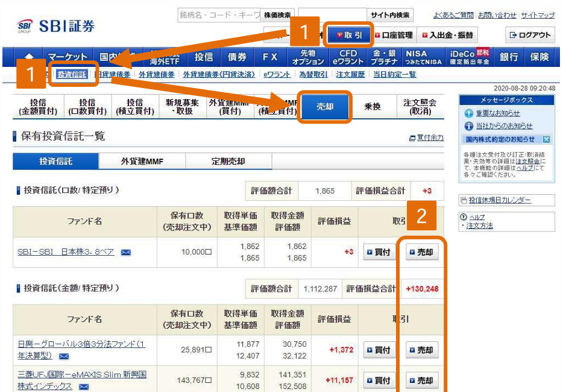This screenshot has width=563, height=392.
Task: Open the 先物オプション menu item
Action: coord(307,57)
